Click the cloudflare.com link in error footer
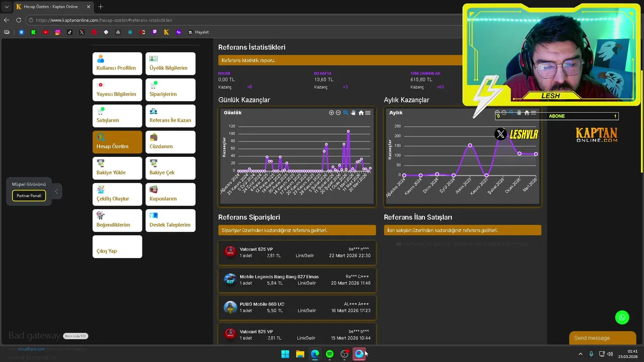The height and width of the screenshot is (362, 644). 31,349
